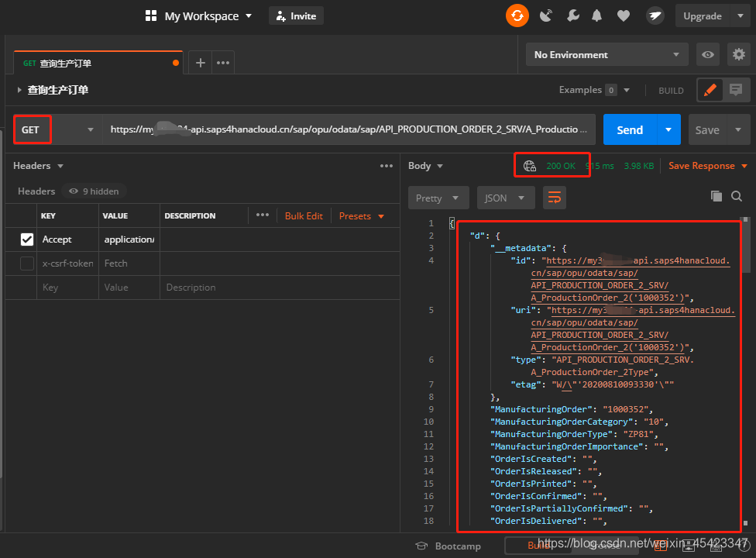Select the GET 查询生产订单 tab
This screenshot has height=558, width=756.
[x=98, y=63]
